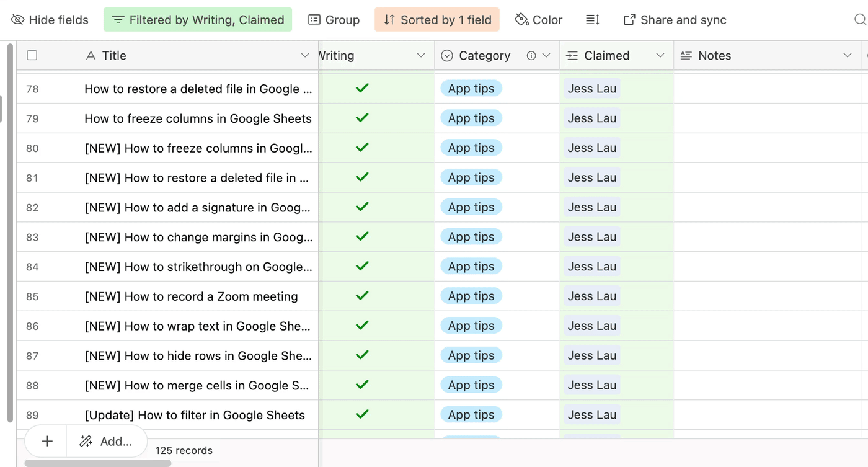Click the search magnifier icon

(x=861, y=20)
